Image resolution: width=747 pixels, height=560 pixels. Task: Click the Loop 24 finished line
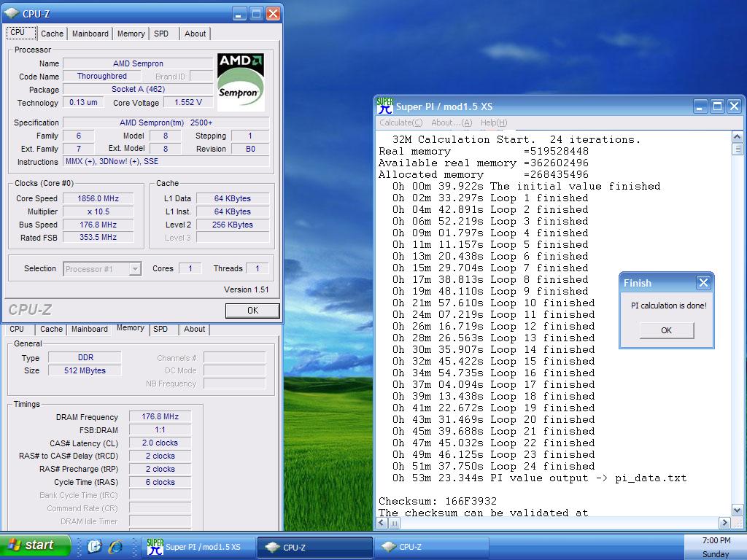pos(494,466)
